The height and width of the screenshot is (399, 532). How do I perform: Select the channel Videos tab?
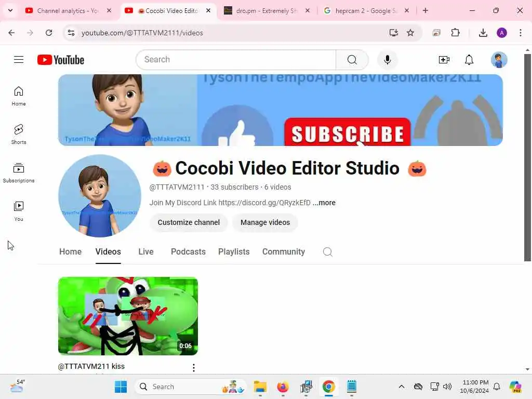tap(108, 252)
